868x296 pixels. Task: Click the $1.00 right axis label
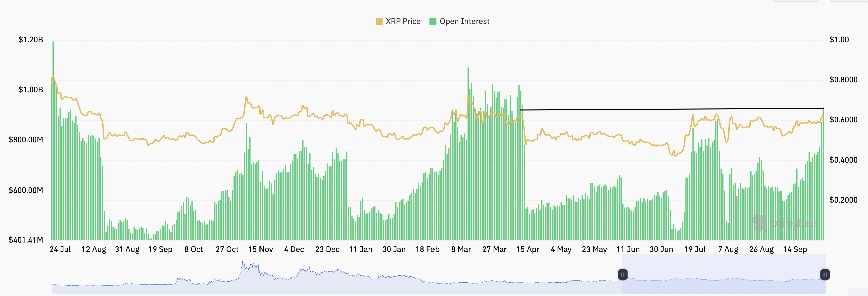839,40
